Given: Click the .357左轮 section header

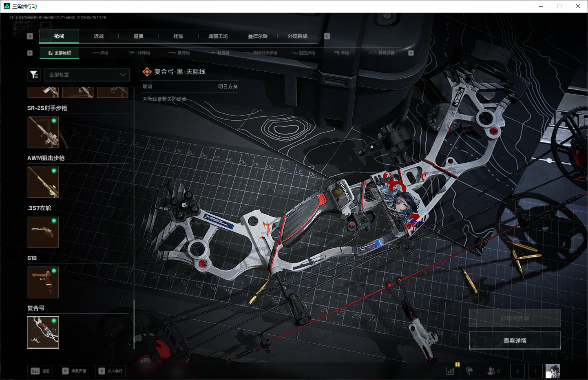Looking at the screenshot, I should click(x=40, y=208).
